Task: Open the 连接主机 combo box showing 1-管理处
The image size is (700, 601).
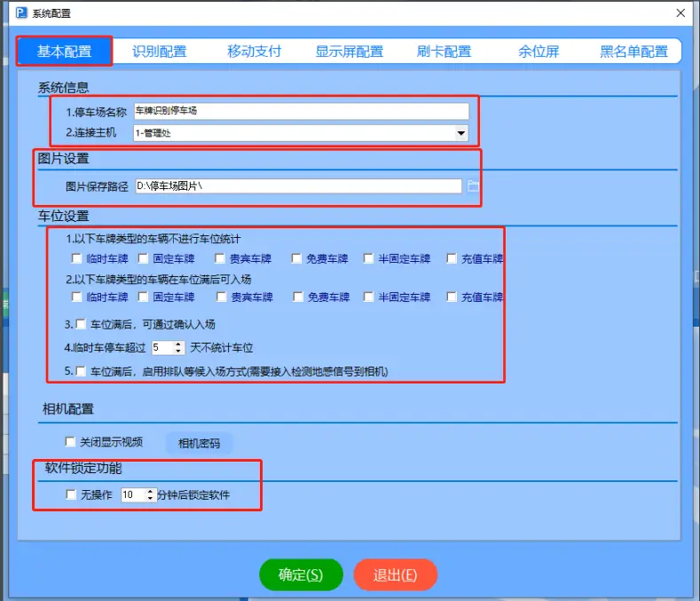Action: pos(301,132)
